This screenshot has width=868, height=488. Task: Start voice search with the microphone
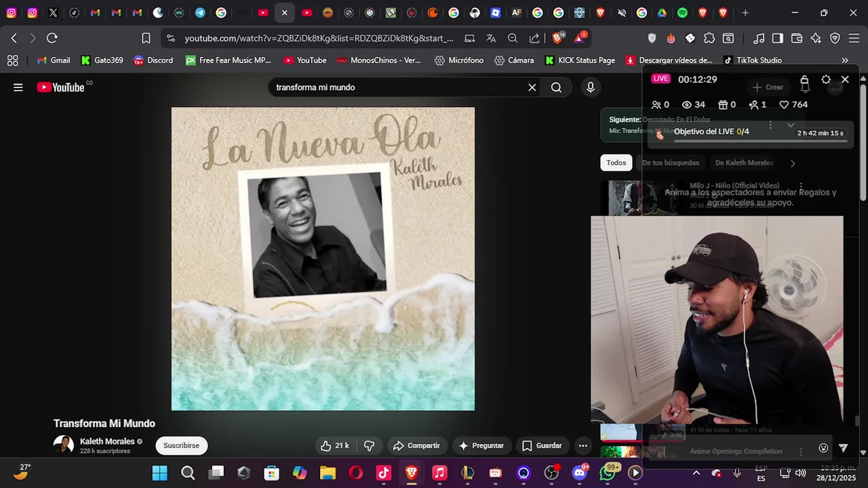[591, 87]
